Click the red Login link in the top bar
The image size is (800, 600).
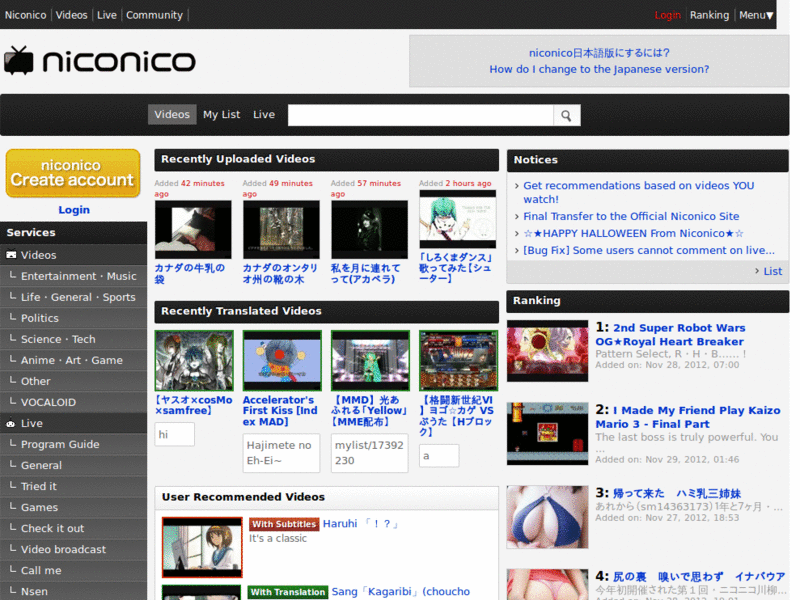(x=668, y=15)
